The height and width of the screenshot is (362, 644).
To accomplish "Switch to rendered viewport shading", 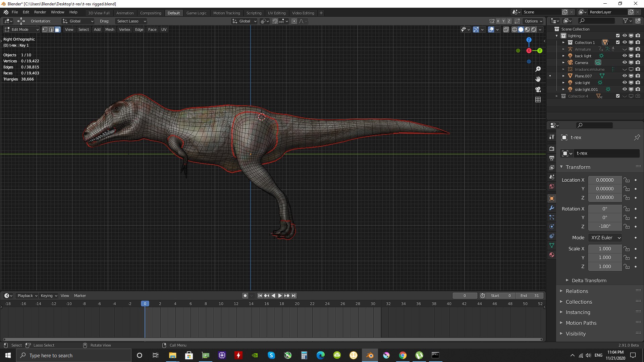I will click(x=534, y=29).
